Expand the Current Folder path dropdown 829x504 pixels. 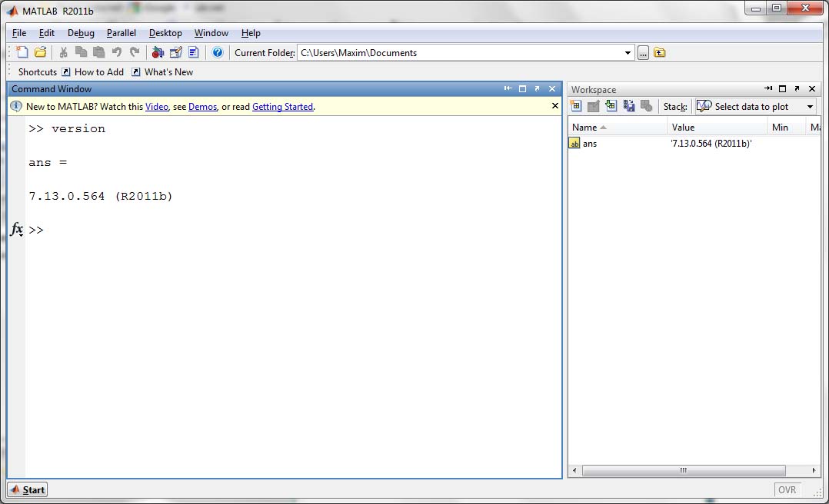pyautogui.click(x=628, y=53)
